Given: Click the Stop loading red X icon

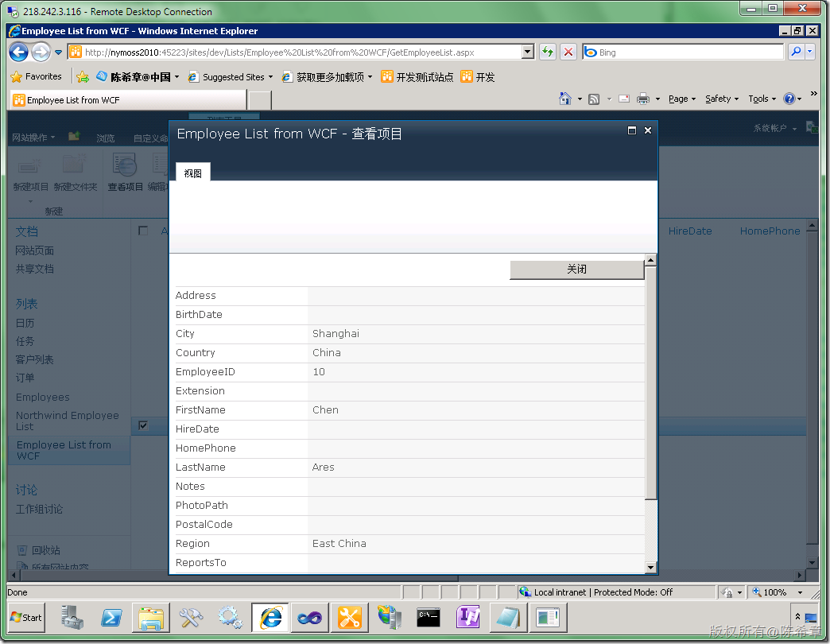Looking at the screenshot, I should pos(568,52).
